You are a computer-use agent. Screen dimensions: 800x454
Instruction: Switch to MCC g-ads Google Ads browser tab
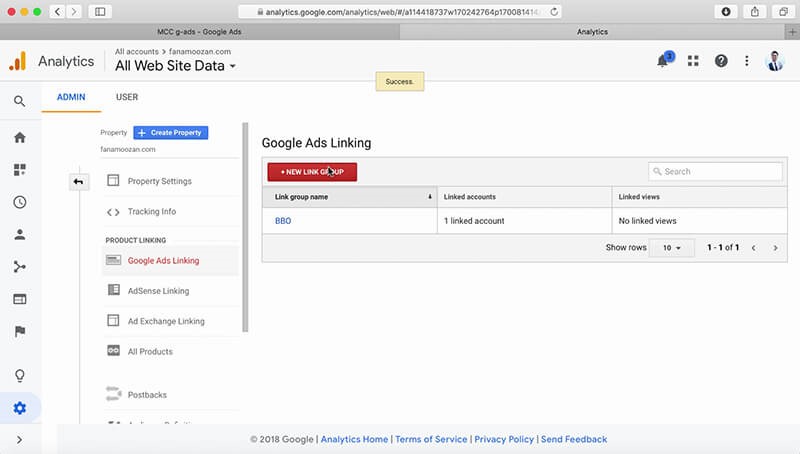coord(199,32)
